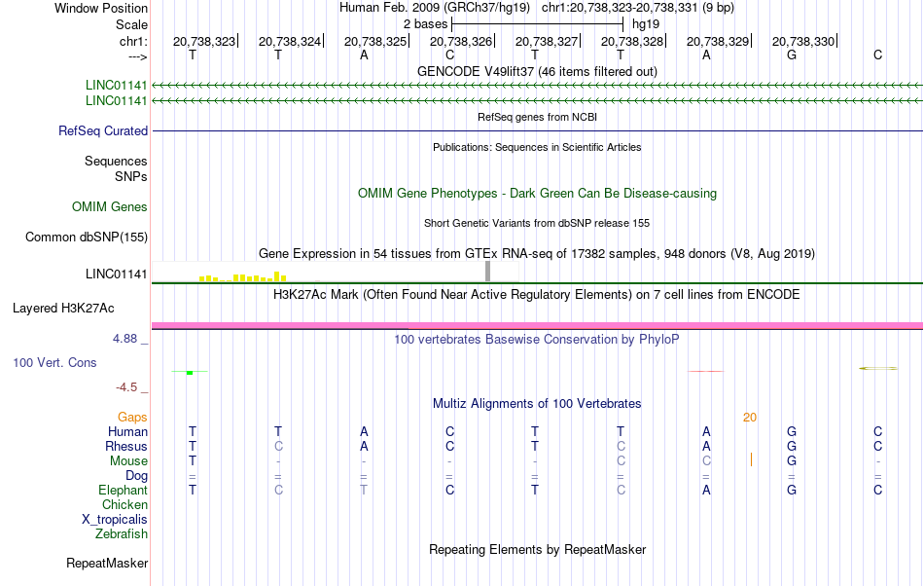Viewport: 924px width, 586px height.
Task: Click the GTEx Gene Expression track title
Action: (537, 253)
